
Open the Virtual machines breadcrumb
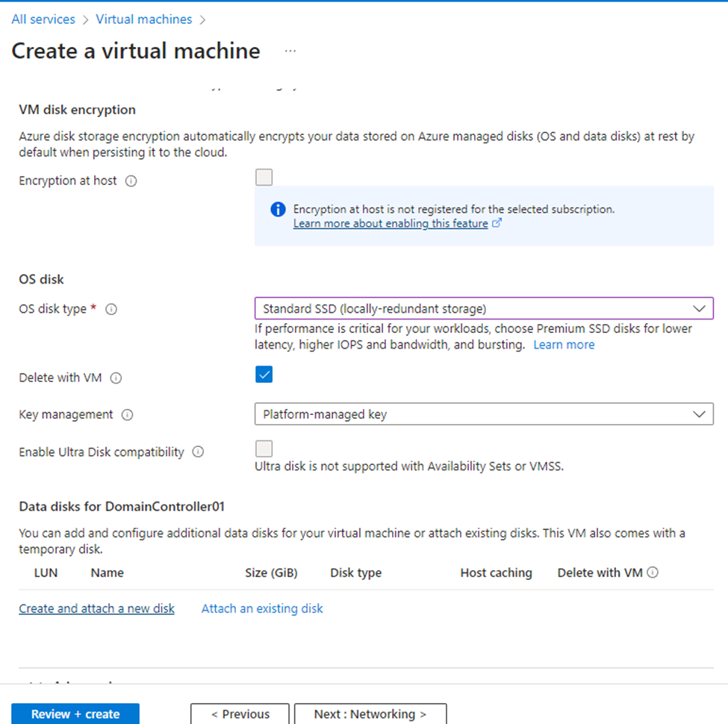click(143, 19)
